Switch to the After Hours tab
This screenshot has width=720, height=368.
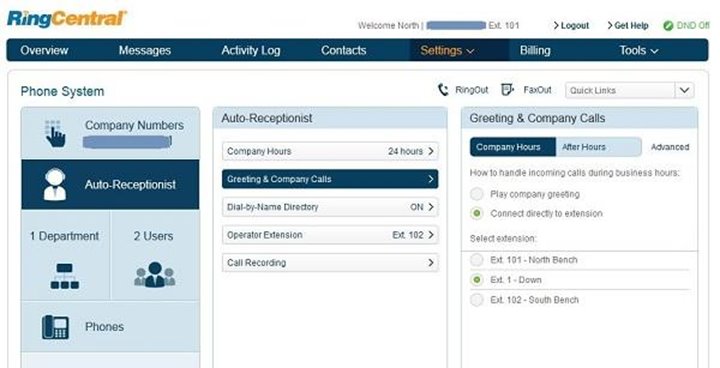[598, 147]
